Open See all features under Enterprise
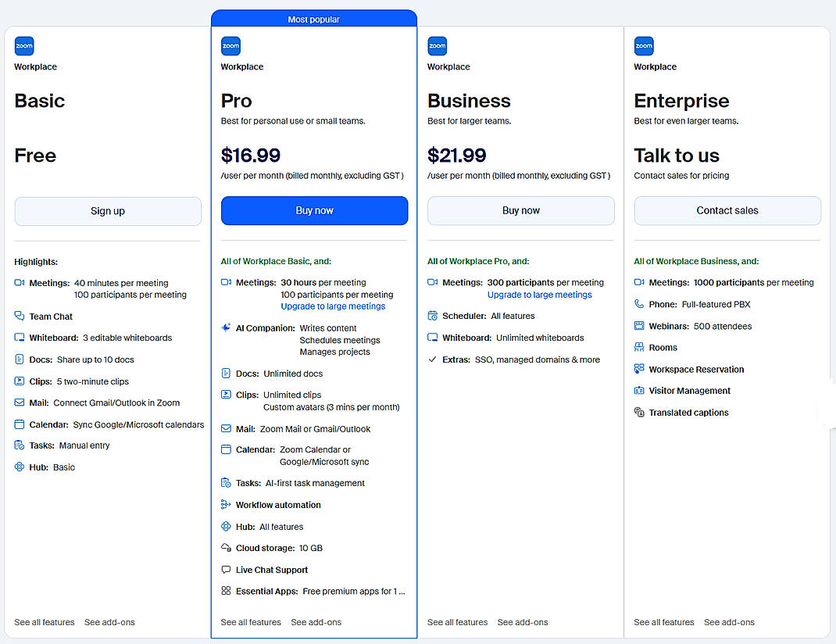This screenshot has height=644, width=836. [x=664, y=622]
